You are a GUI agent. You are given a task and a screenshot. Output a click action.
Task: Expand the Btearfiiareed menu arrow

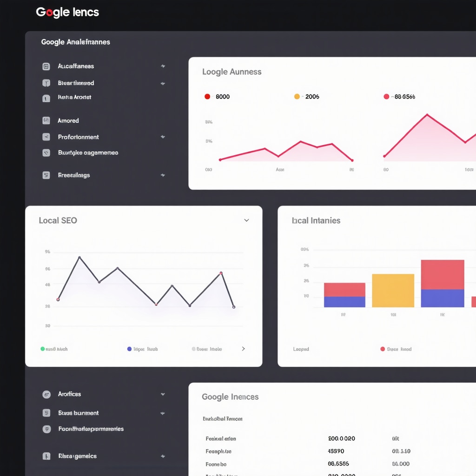[x=163, y=83]
